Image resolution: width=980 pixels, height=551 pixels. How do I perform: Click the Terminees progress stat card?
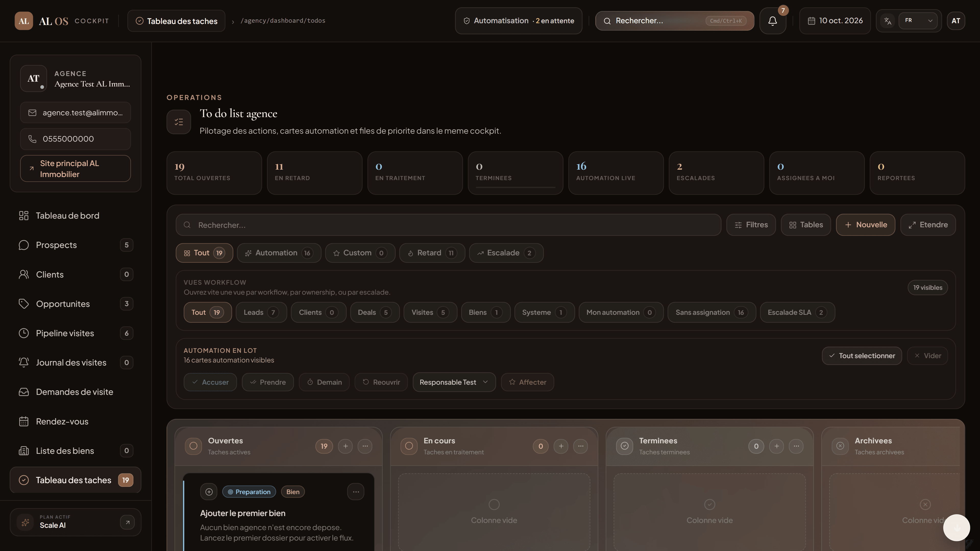[x=516, y=173]
